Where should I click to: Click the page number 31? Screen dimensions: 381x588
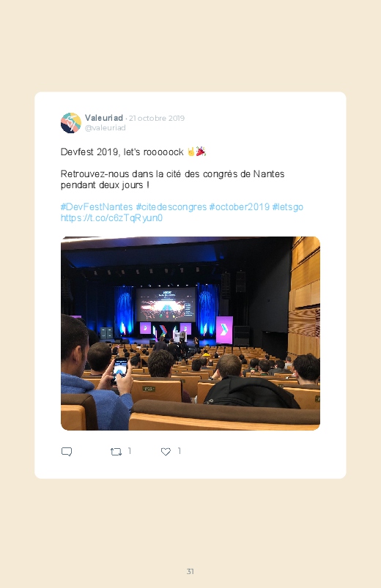(x=190, y=571)
